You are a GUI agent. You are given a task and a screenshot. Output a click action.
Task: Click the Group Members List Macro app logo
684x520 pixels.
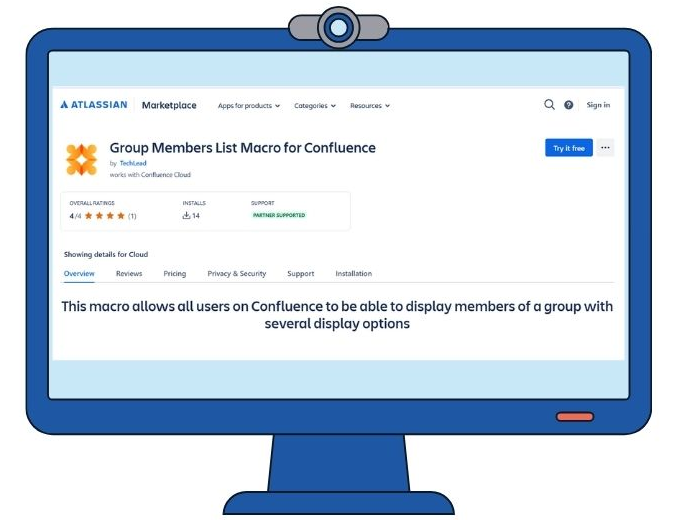[82, 160]
